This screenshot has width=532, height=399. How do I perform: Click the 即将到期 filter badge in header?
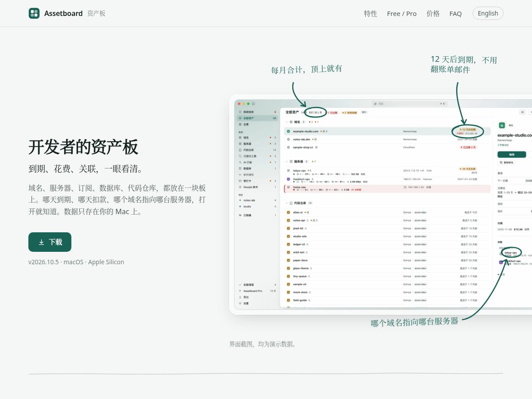click(x=350, y=113)
